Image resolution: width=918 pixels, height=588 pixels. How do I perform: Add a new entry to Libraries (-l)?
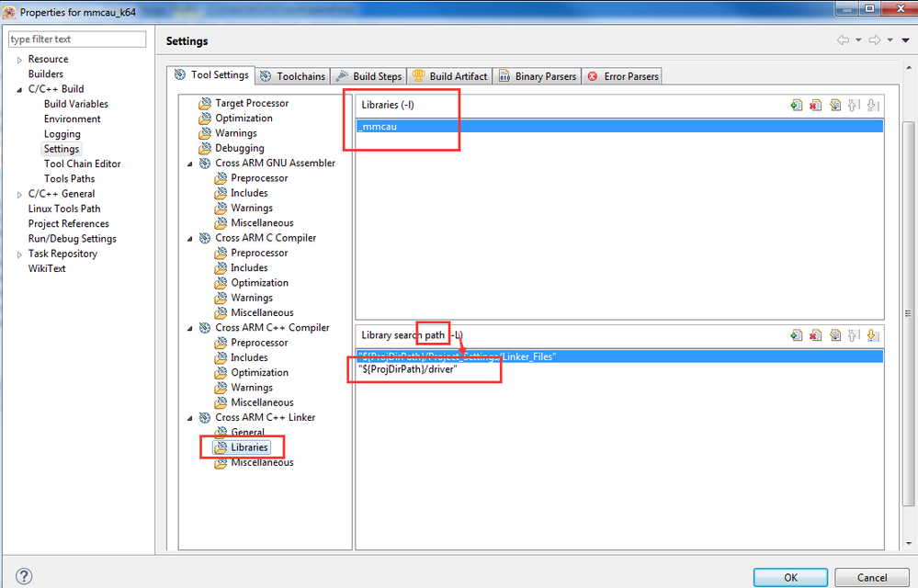(x=796, y=106)
